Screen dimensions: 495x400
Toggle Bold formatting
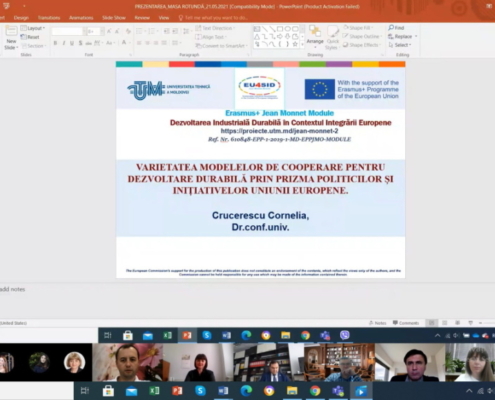tap(55, 43)
